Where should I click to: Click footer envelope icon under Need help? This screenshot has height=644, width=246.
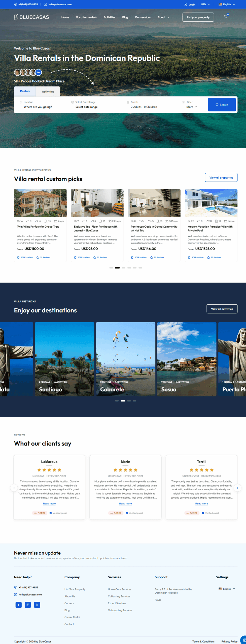point(16,594)
